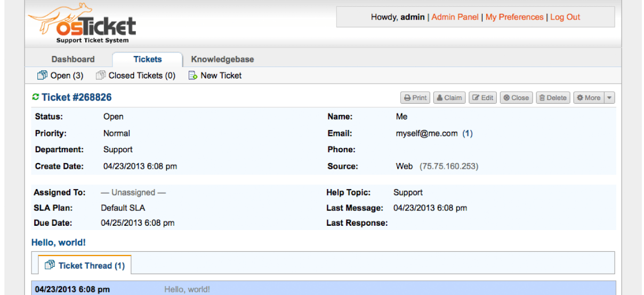Viewport: 644px width, 295px height.
Task: View Closed Tickets (0) list
Action: pos(135,76)
